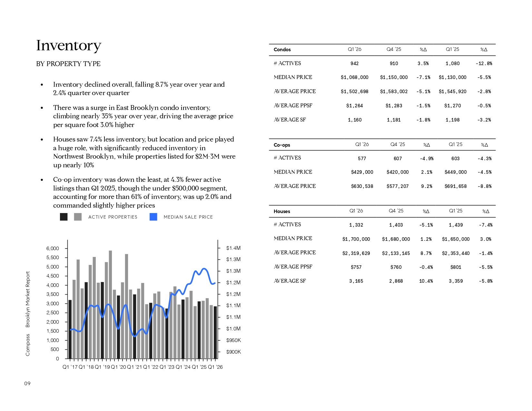Viewport: 532px width, 411px height.
Task: Click the blue Median Sale Price swatch
Action: point(153,217)
